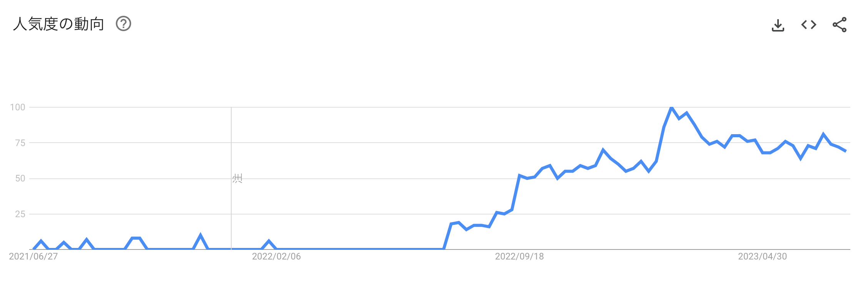Click the 人気度の動向 heading text

[x=59, y=24]
